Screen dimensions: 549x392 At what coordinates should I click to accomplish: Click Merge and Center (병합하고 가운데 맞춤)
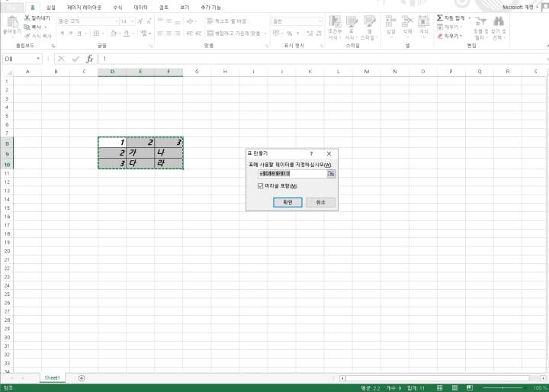(x=234, y=34)
